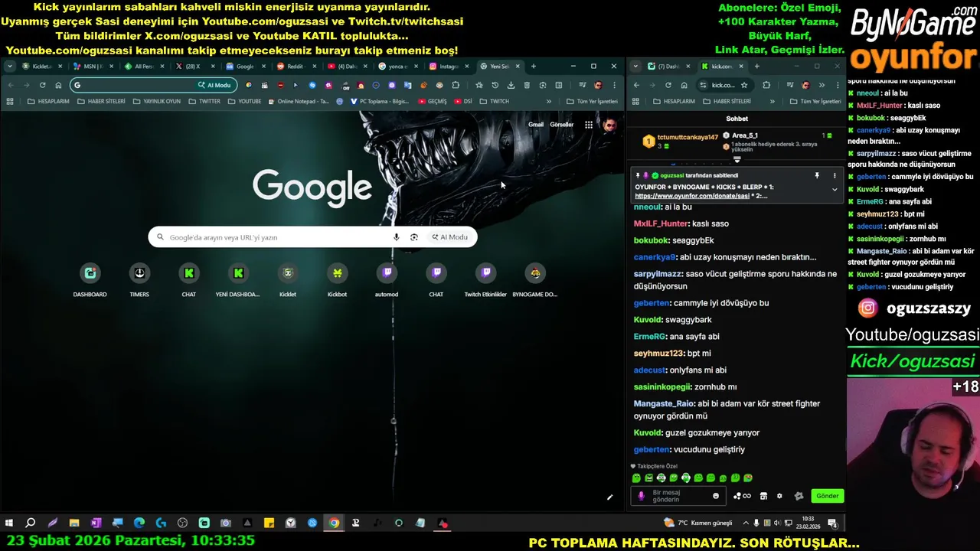Open the Görseller link
Screen dimensions: 980x551
pyautogui.click(x=561, y=125)
